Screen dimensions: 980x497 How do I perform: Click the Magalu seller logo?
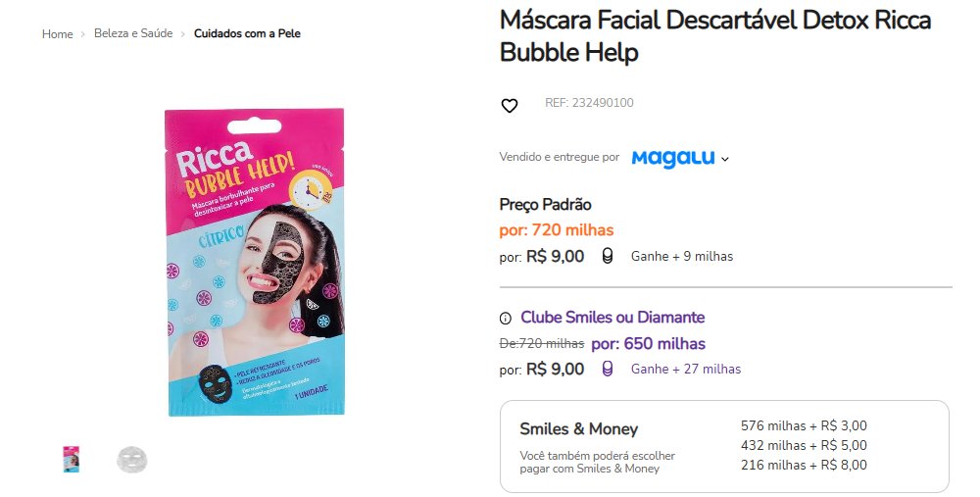[x=673, y=158]
